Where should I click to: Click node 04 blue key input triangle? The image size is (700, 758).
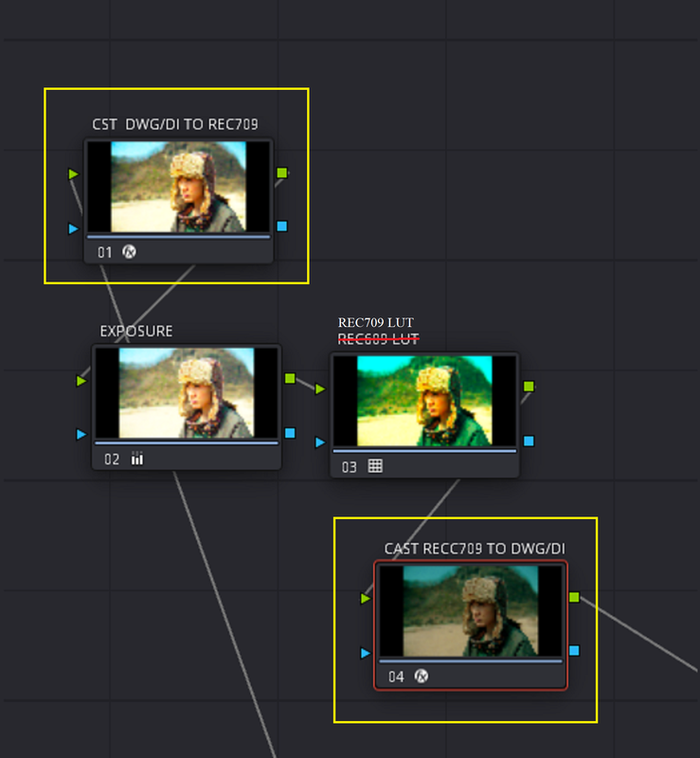click(366, 653)
